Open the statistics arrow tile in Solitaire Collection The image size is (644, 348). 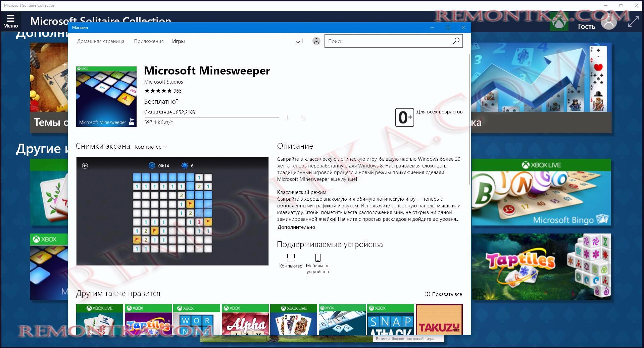click(x=541, y=88)
